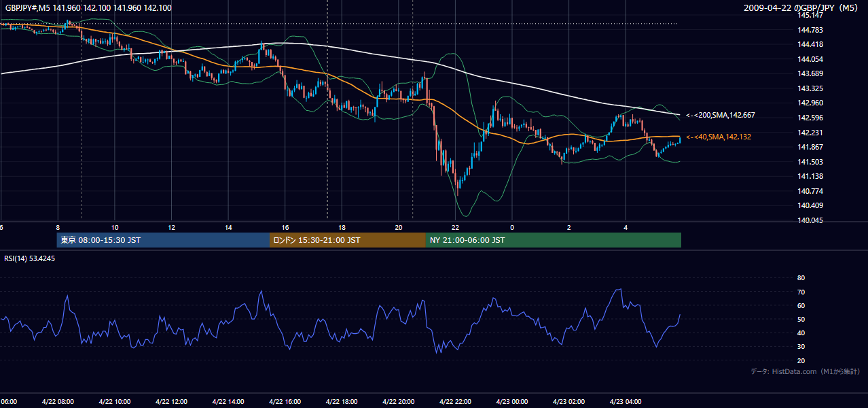The width and height of the screenshot is (868, 408).
Task: Click hour 16 tick on the chart axis
Action: [x=285, y=227]
